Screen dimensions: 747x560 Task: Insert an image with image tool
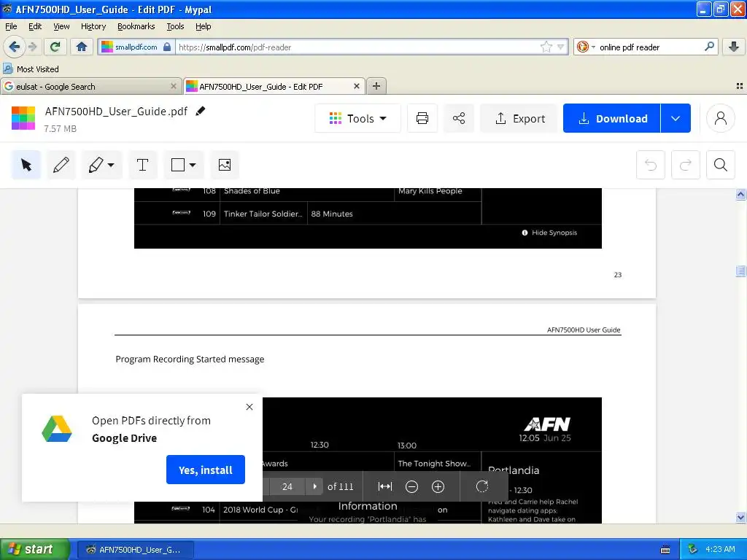pyautogui.click(x=225, y=166)
